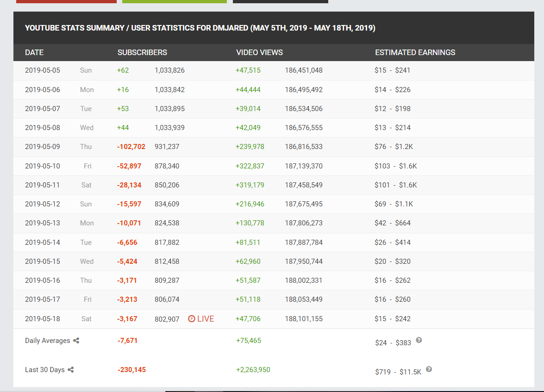The width and height of the screenshot is (544, 392).
Task: Click daily average subscribers -7,671
Action: click(128, 341)
